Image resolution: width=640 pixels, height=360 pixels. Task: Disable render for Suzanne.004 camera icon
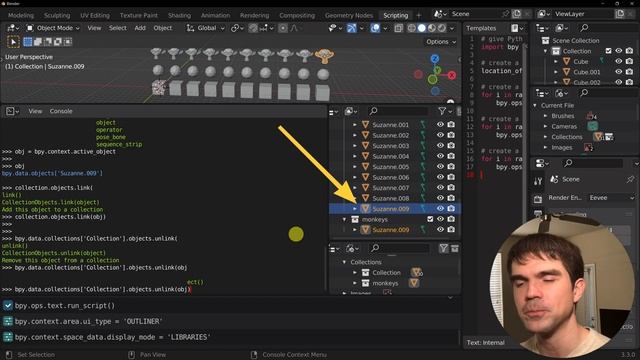pyautogui.click(x=451, y=156)
